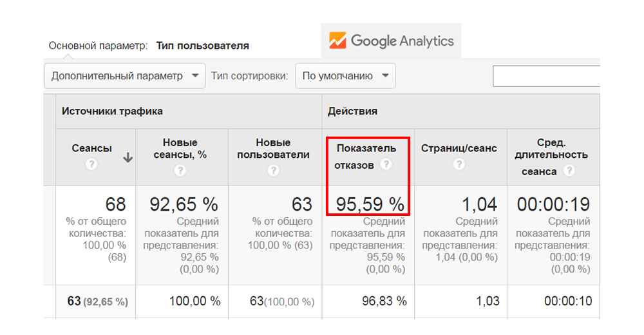The width and height of the screenshot is (644, 335).
Task: Click help icon under Страниц/сеанс
Action: click(459, 165)
